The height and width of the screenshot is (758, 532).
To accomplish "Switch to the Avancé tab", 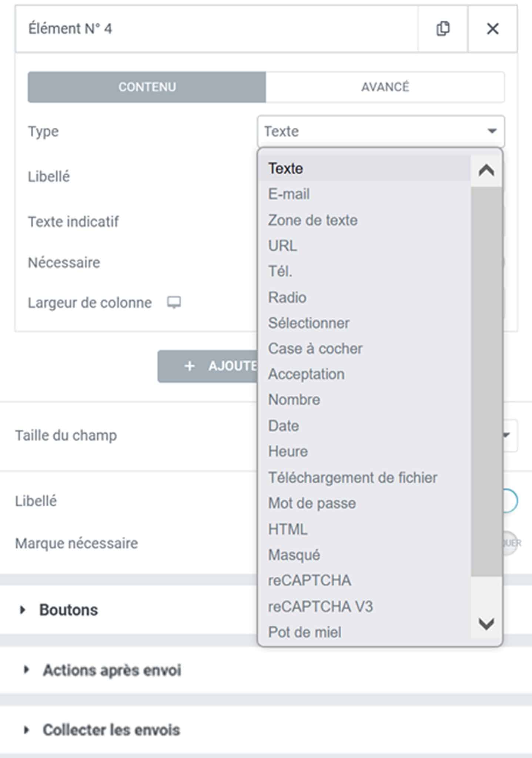I will pyautogui.click(x=385, y=87).
